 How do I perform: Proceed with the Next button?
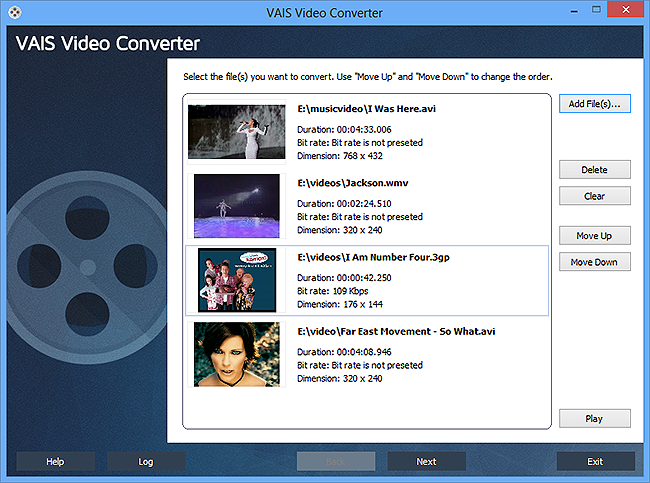point(427,461)
